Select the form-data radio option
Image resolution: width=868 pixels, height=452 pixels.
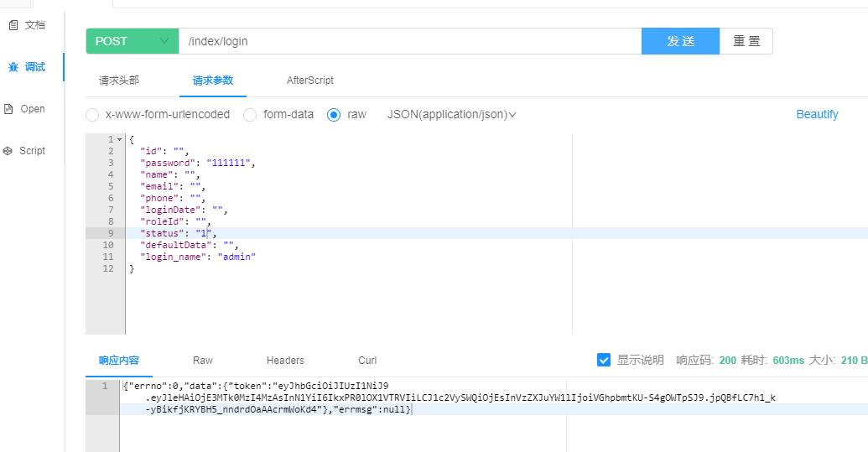250,115
